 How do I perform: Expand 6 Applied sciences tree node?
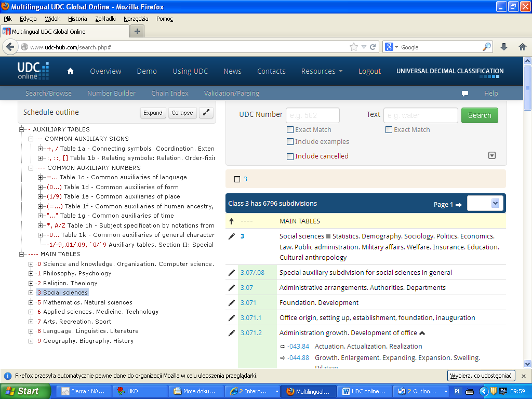coord(31,312)
